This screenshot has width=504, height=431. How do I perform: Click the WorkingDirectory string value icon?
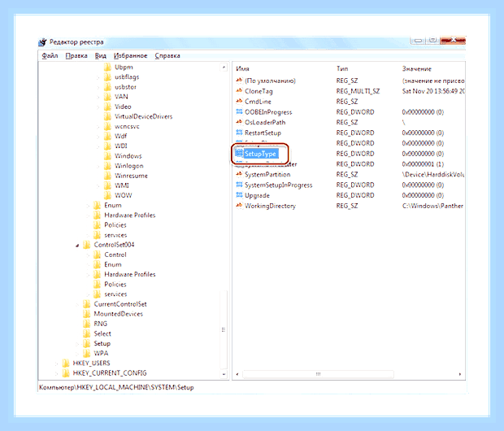tap(239, 206)
